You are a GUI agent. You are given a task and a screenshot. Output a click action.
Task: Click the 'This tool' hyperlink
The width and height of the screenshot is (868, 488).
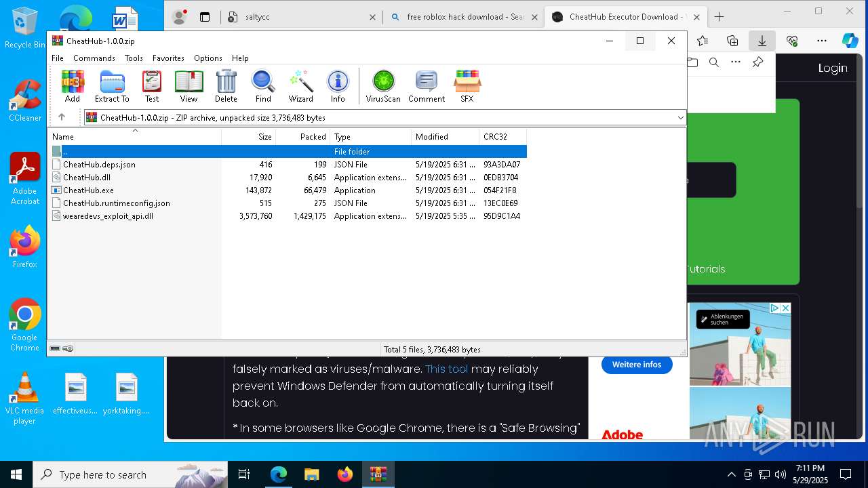[446, 369]
